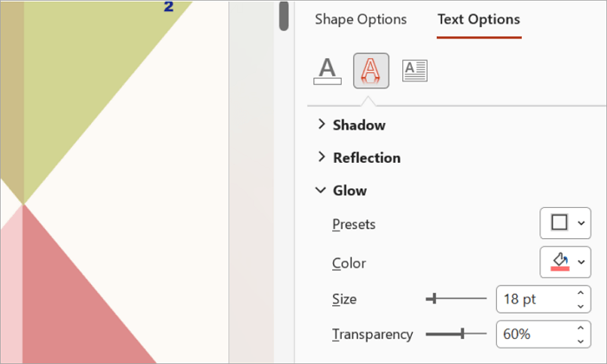607x364 pixels.
Task: Decrease glow Size with down arrow
Action: [580, 306]
